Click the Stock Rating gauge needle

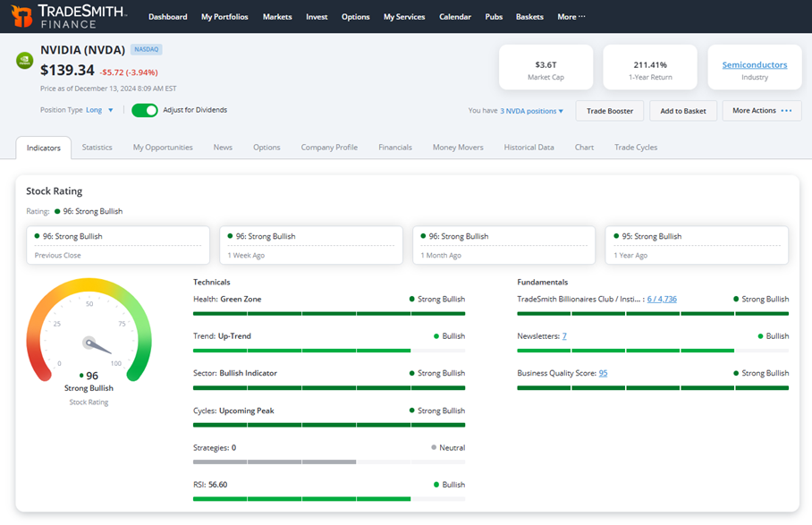[x=97, y=346]
